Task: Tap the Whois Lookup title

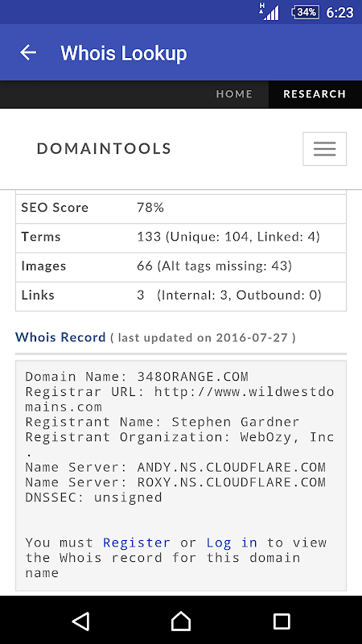Action: [x=124, y=53]
